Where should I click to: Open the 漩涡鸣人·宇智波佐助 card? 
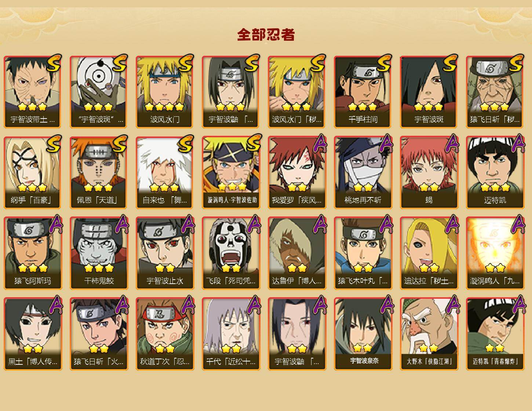[x=231, y=172]
